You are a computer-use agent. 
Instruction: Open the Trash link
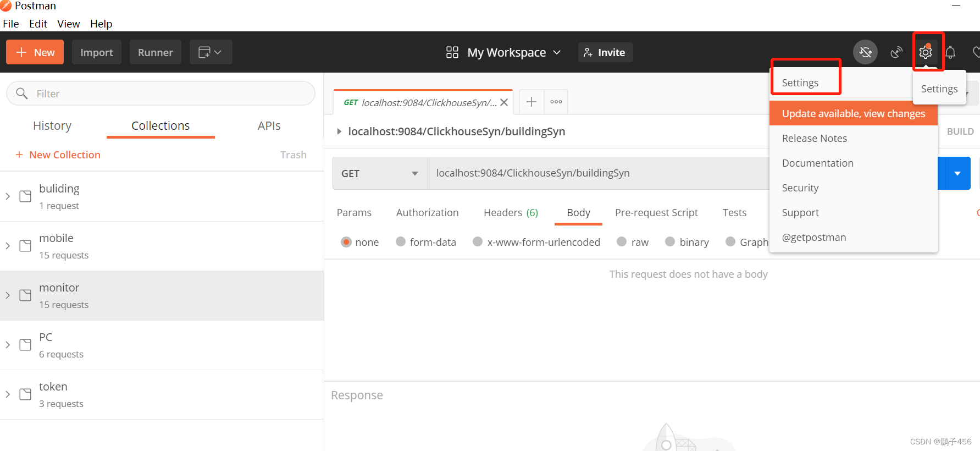294,155
